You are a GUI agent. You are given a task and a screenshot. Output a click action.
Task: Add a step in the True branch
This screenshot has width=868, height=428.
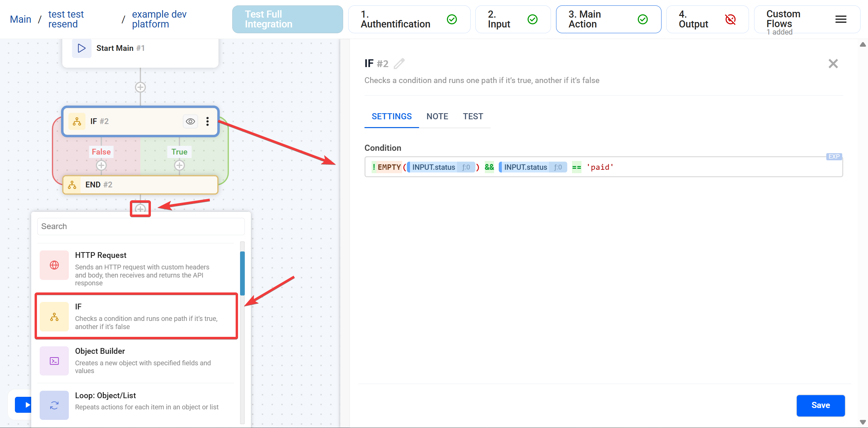point(179,165)
